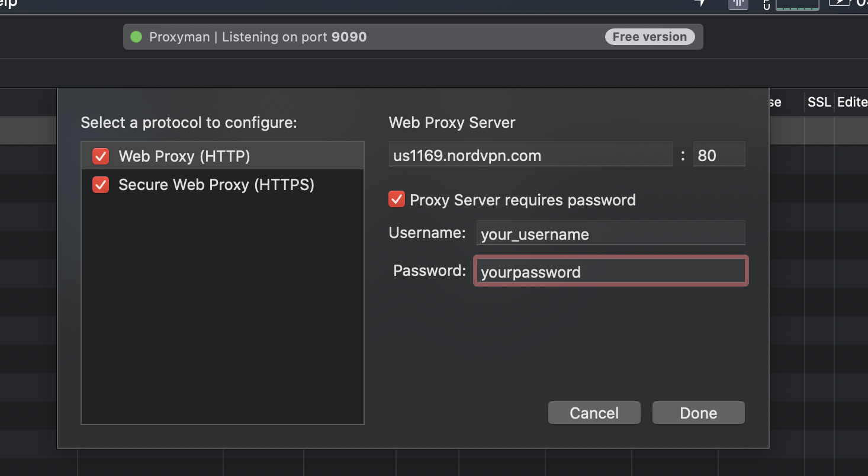
Task: Click the Proxyman listening on port 9090 status bar
Action: [x=413, y=37]
